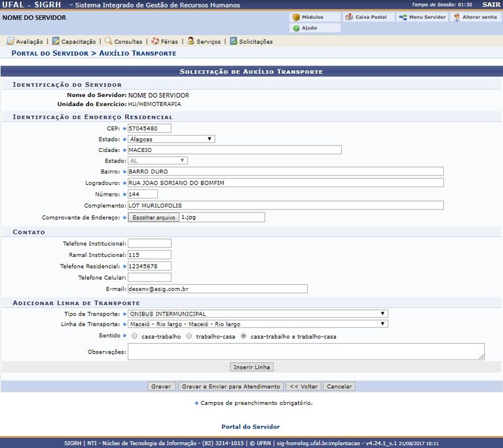Expand the Estado dropdown showing Alagoas
Screen dimensions: 503x448
click(x=171, y=139)
